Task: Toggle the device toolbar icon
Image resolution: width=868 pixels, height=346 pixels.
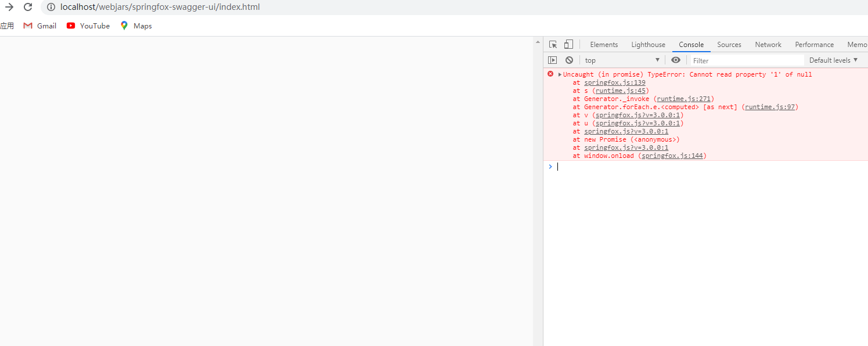Action: 568,45
